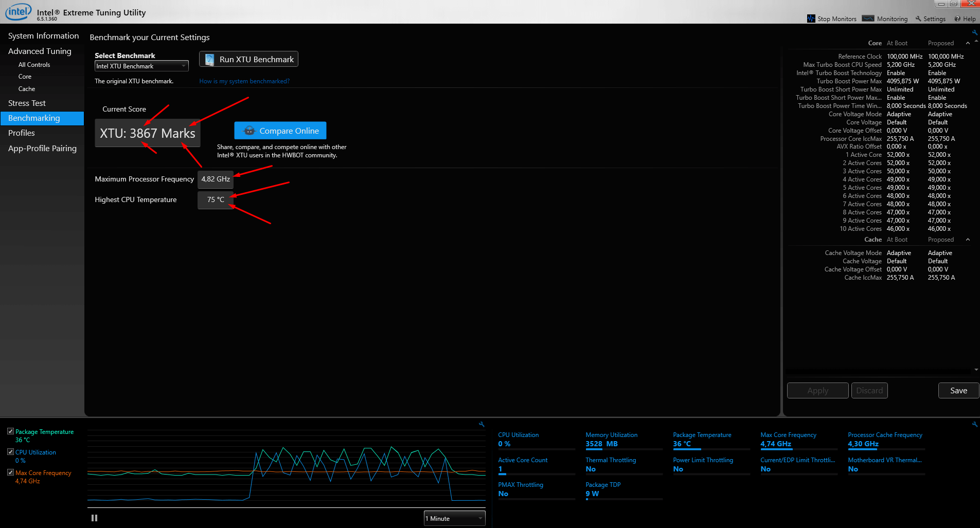Open Monitoring via its graph icon
980x528 pixels.
(868, 19)
